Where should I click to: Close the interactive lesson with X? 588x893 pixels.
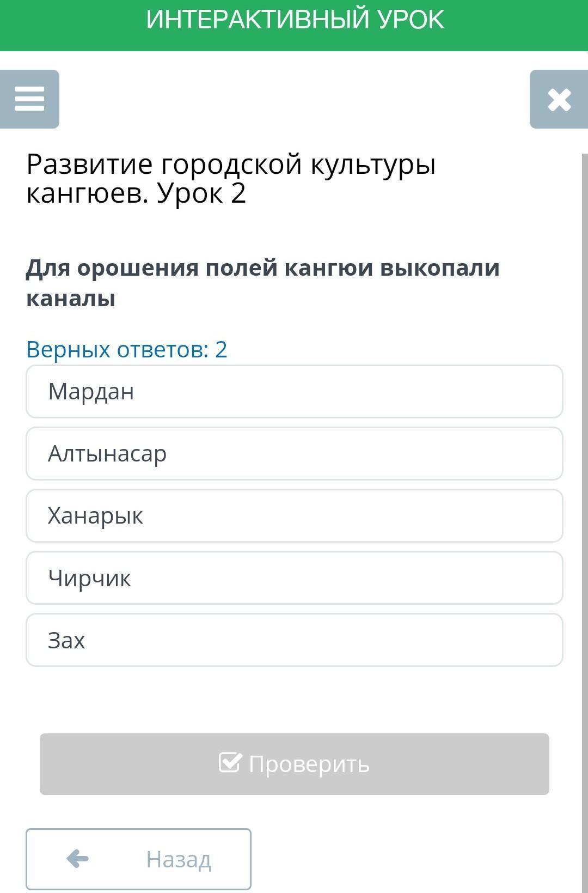click(x=559, y=100)
